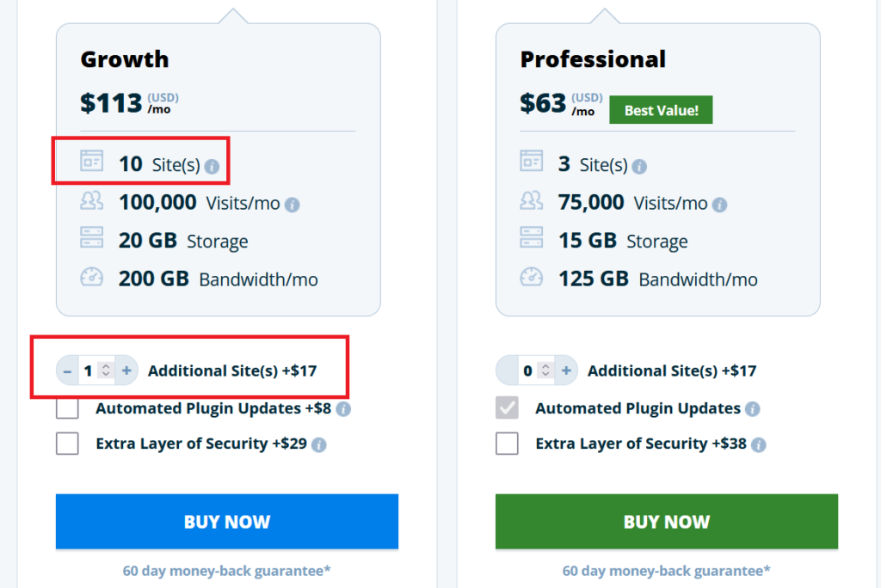The width and height of the screenshot is (881, 588).
Task: Click info icon beside Growth Visits/mo
Action: tap(293, 205)
